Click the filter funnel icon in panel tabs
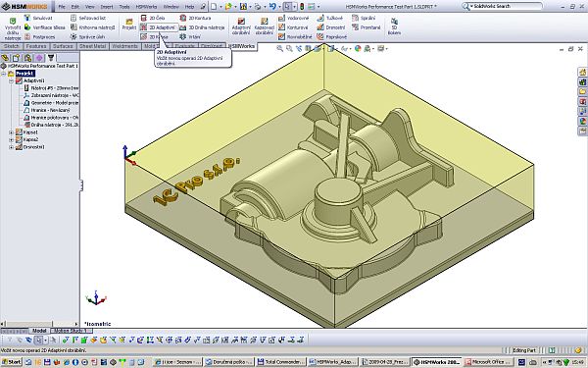The height and width of the screenshot is (368, 588). [x=51, y=58]
